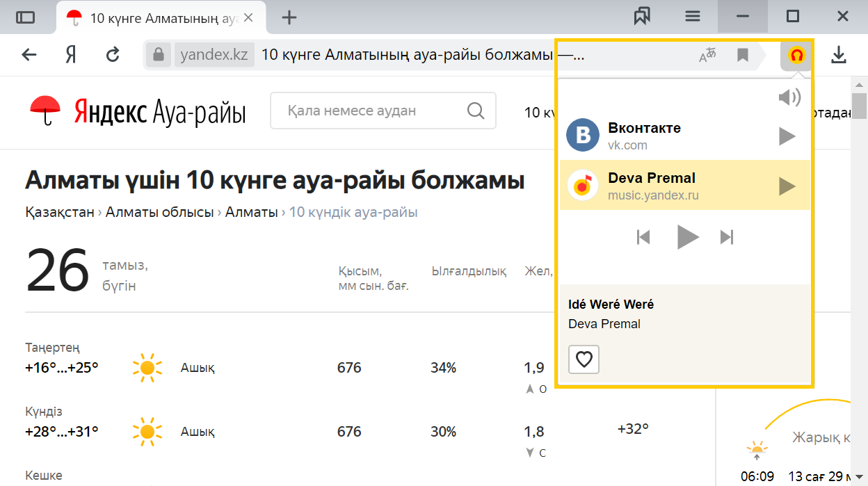This screenshot has height=486, width=868.
Task: Click the city search field
Action: pyautogui.click(x=383, y=111)
